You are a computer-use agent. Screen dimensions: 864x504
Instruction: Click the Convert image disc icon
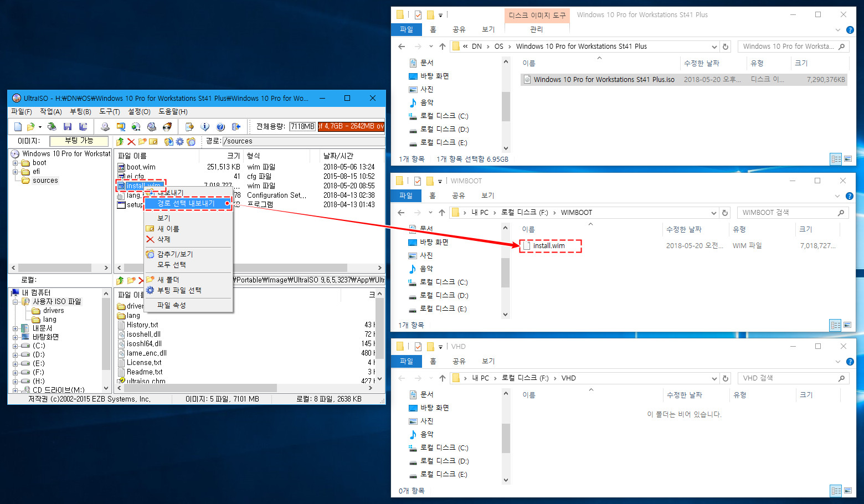click(136, 127)
